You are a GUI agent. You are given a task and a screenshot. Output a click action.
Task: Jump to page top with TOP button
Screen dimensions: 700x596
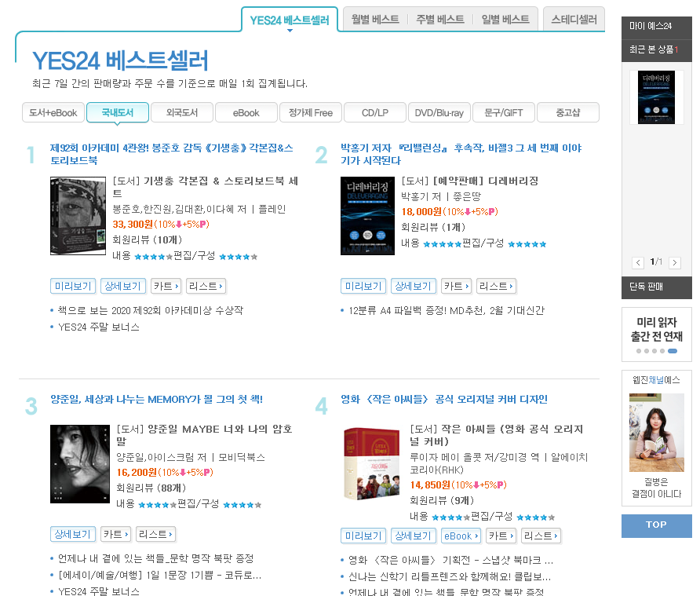tap(657, 525)
